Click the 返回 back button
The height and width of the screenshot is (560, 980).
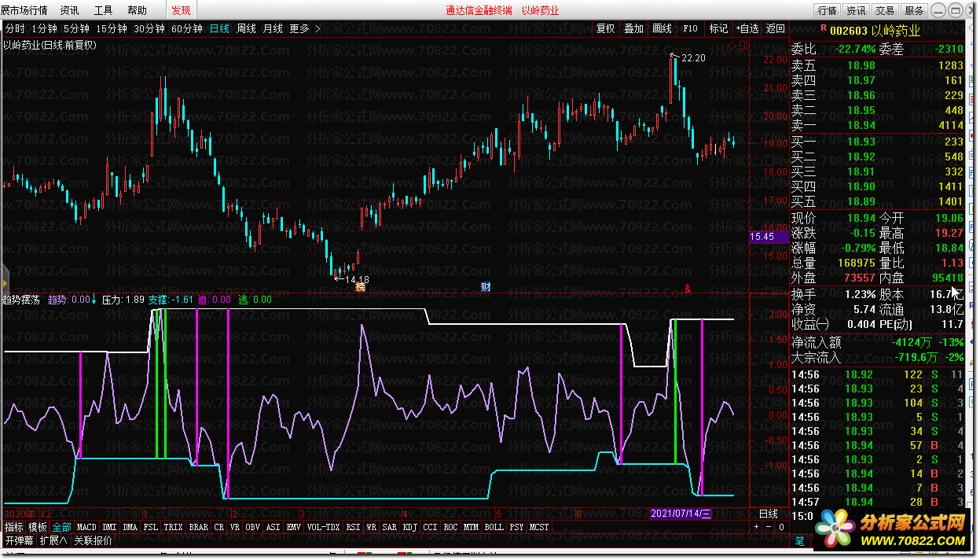pos(776,28)
